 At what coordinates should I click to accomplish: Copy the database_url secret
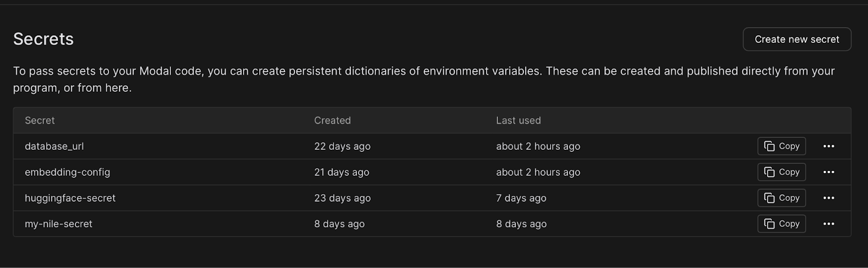tap(781, 146)
